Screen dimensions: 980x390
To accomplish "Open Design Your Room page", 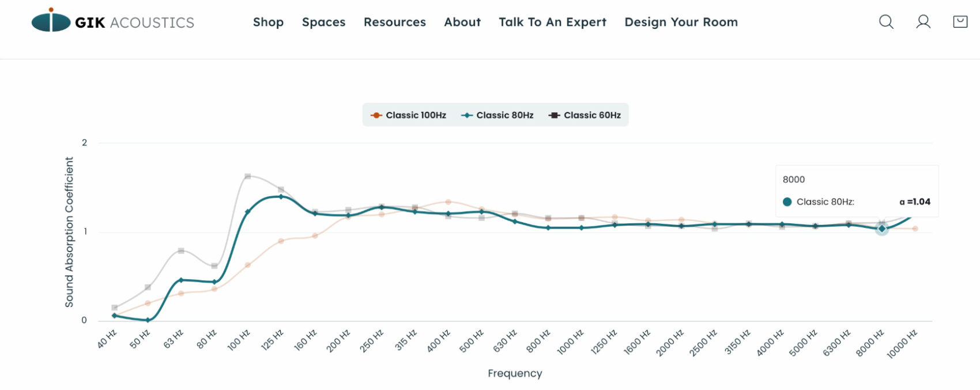I will pyautogui.click(x=681, y=22).
